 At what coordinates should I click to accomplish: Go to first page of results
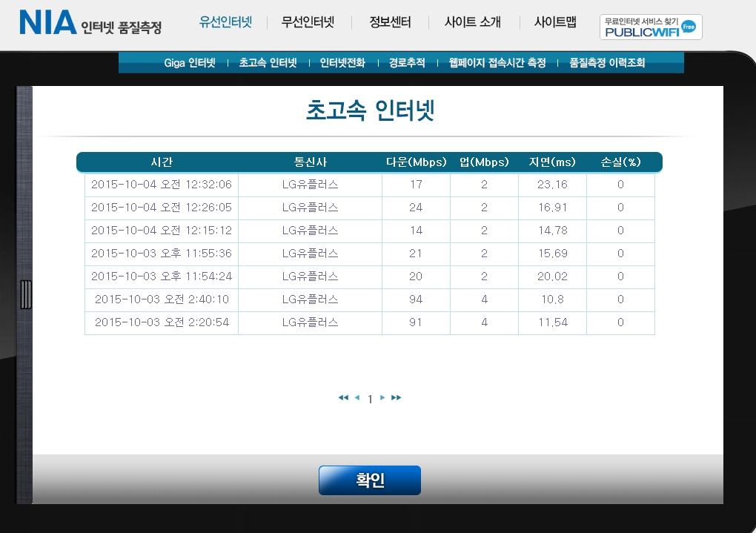point(343,397)
